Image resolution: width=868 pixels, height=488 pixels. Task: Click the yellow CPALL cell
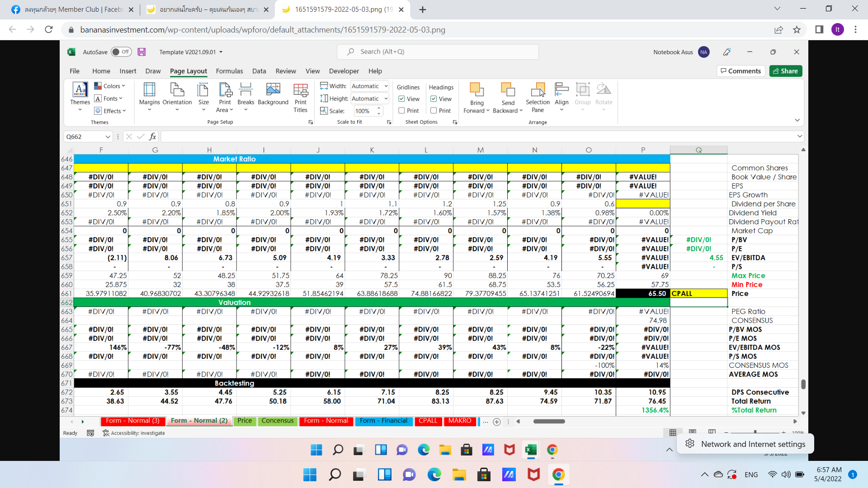(x=698, y=294)
